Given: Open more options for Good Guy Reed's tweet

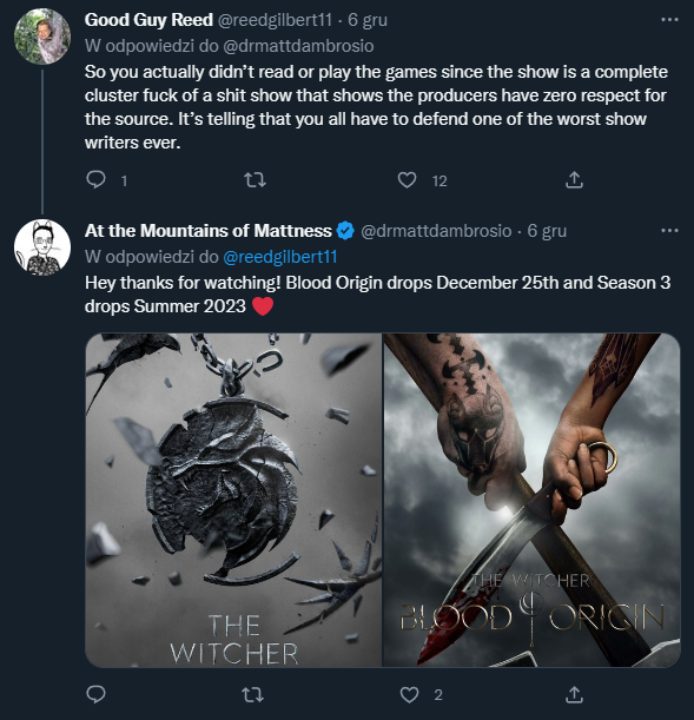Looking at the screenshot, I should click(669, 19).
